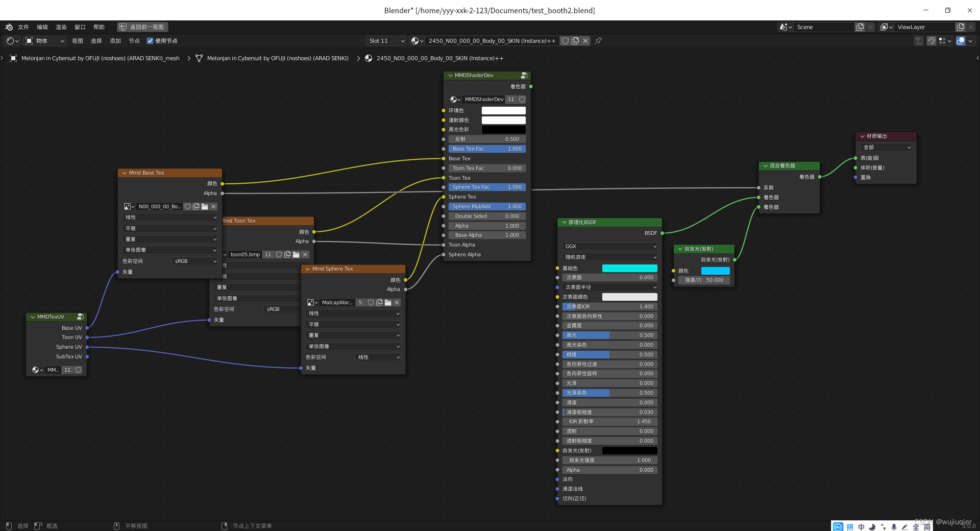Browse images in the Mmd Sphere Tex node

tap(312, 303)
